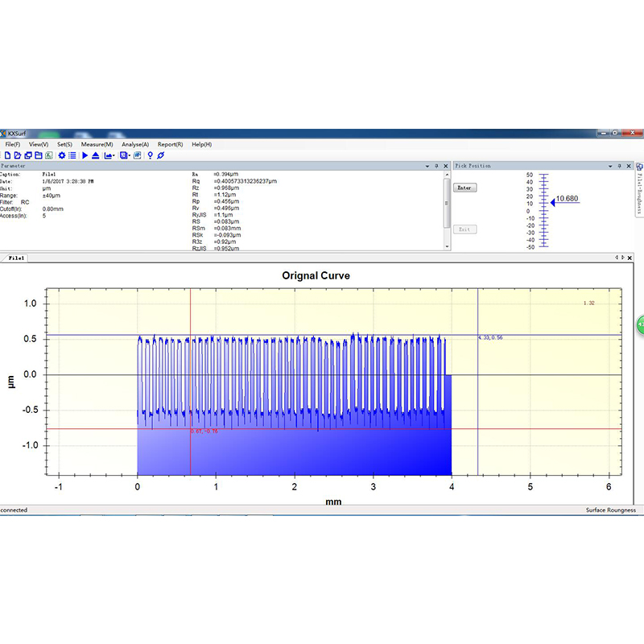The image size is (644, 644).
Task: Click the New file toolbar icon
Action: click(x=7, y=155)
